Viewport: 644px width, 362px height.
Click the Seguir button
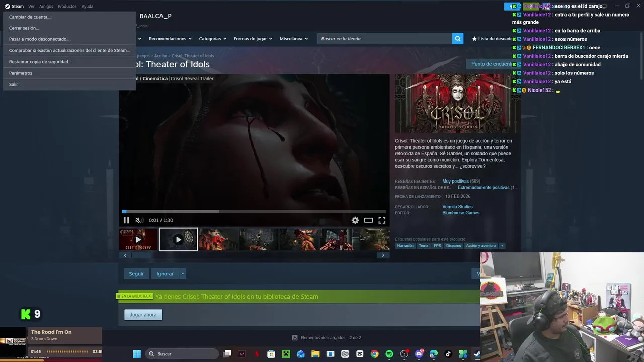coord(136,274)
